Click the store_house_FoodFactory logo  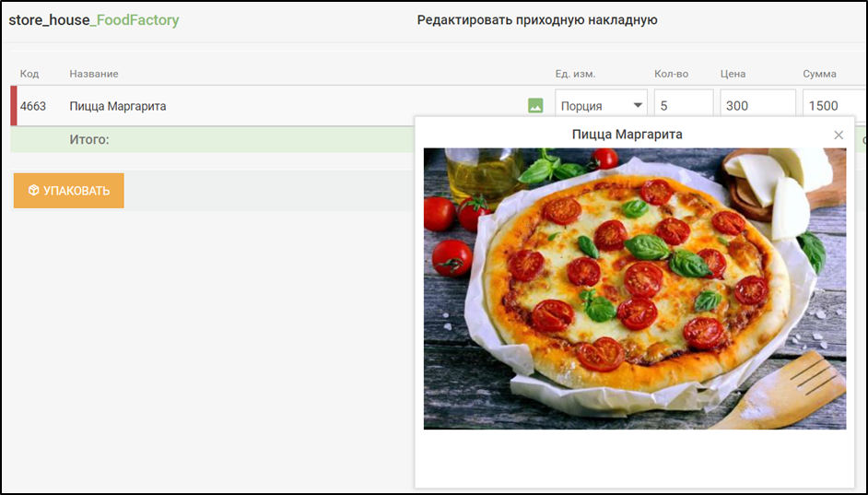pyautogui.click(x=94, y=19)
